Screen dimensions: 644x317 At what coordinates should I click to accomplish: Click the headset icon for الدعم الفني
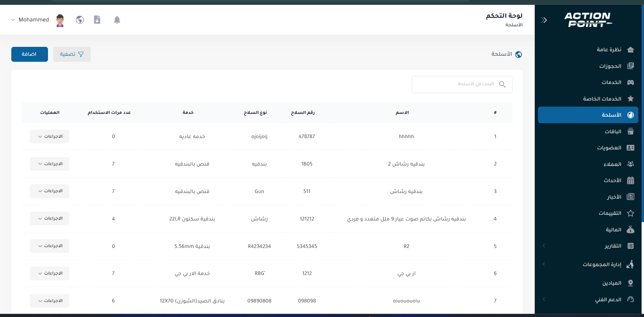click(x=631, y=299)
